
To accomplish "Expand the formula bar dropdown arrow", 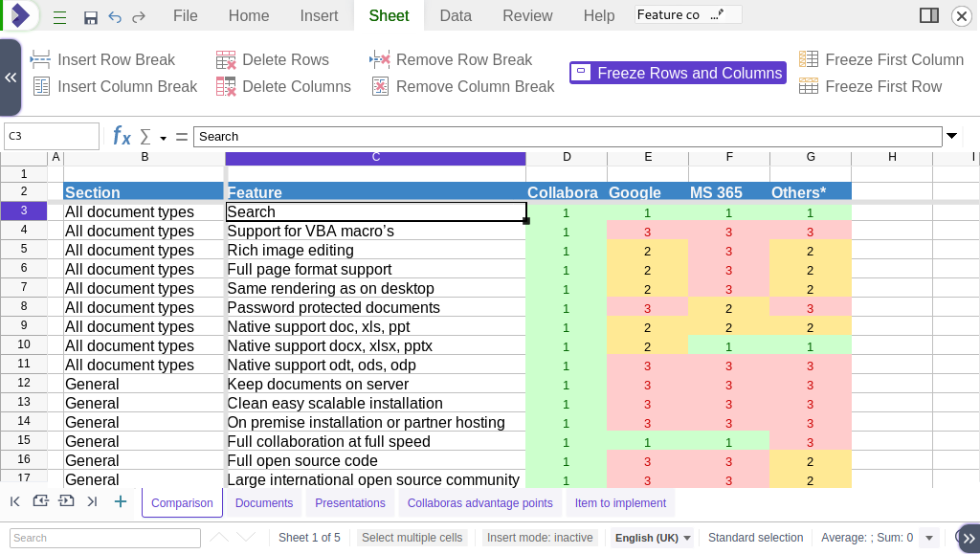I will pos(952,136).
